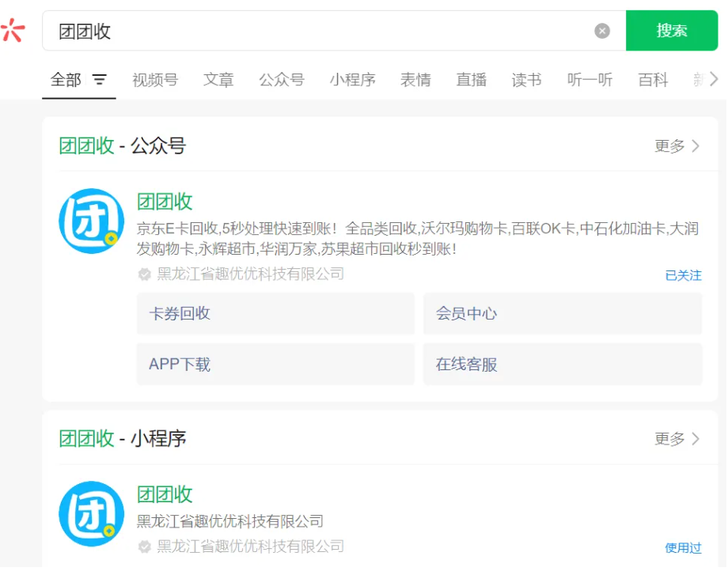Click 黑龙江省趣优优科技有限公司 under the official account

(x=251, y=274)
